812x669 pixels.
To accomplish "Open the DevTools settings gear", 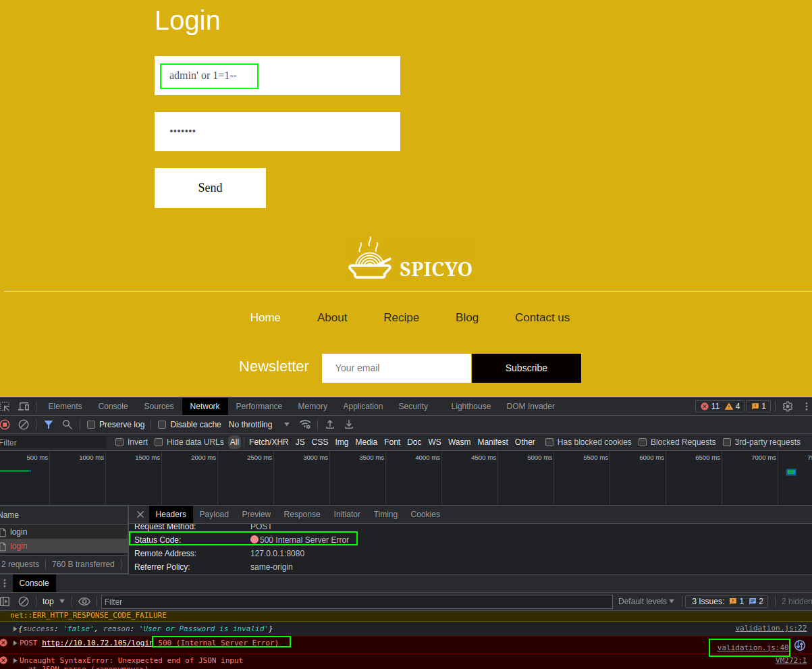I will 788,406.
